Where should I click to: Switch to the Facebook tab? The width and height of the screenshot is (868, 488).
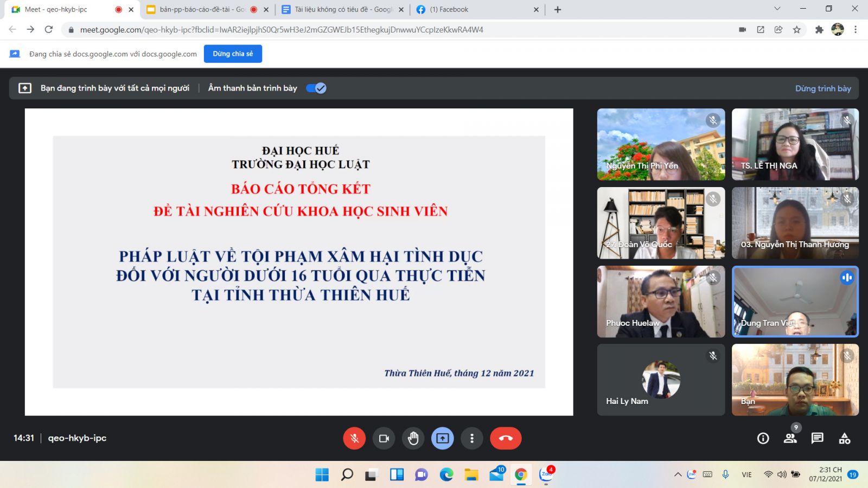point(449,9)
